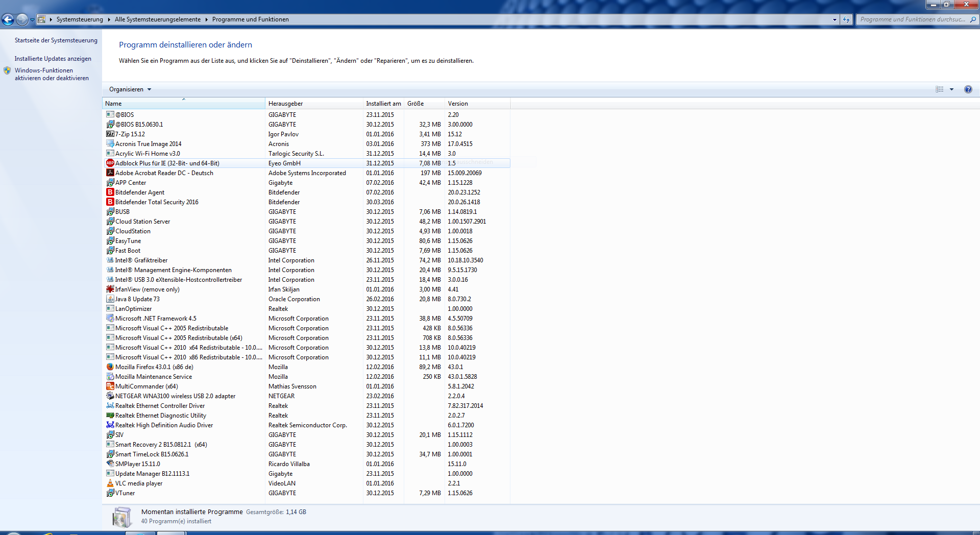The height and width of the screenshot is (535, 980).
Task: Navigate to Systemsteuerung in breadcrumb
Action: 80,19
